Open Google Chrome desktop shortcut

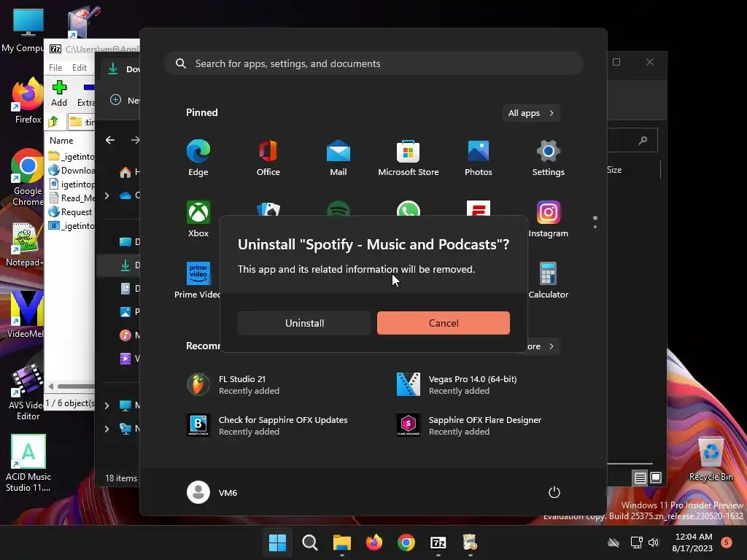28,177
